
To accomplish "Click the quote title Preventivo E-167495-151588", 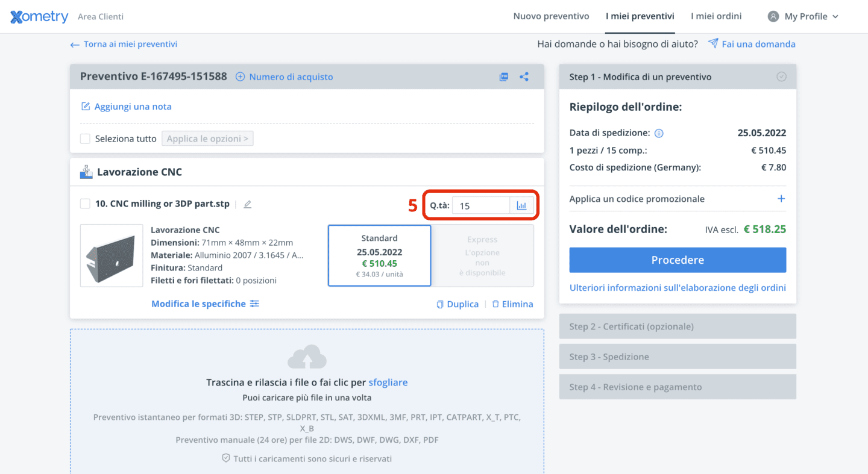I will [154, 76].
